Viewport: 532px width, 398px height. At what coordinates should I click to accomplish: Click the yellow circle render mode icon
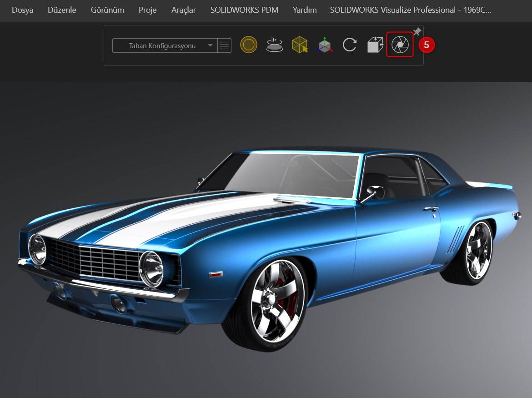249,45
